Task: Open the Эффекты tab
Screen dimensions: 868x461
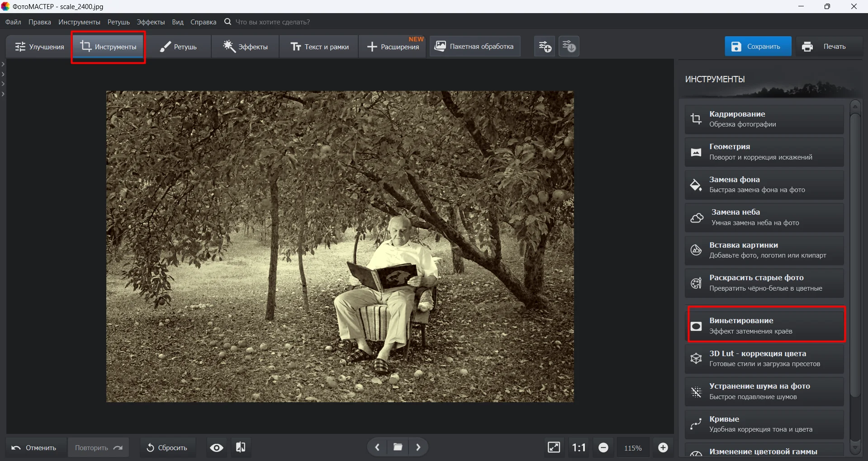Action: click(245, 47)
